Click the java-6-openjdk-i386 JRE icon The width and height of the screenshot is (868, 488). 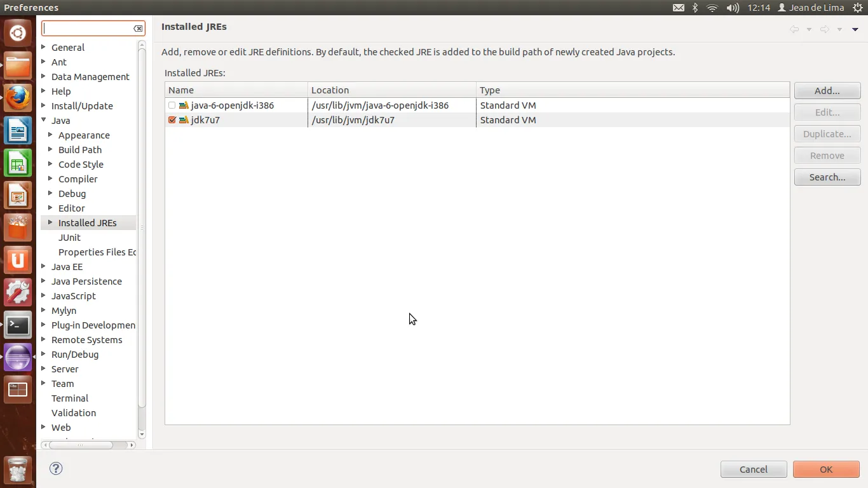[184, 105]
